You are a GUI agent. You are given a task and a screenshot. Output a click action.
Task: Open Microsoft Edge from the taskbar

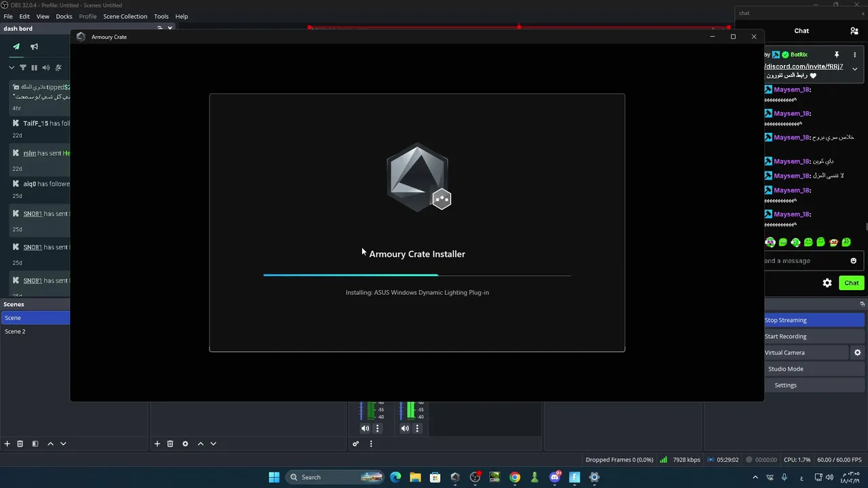coord(396,477)
